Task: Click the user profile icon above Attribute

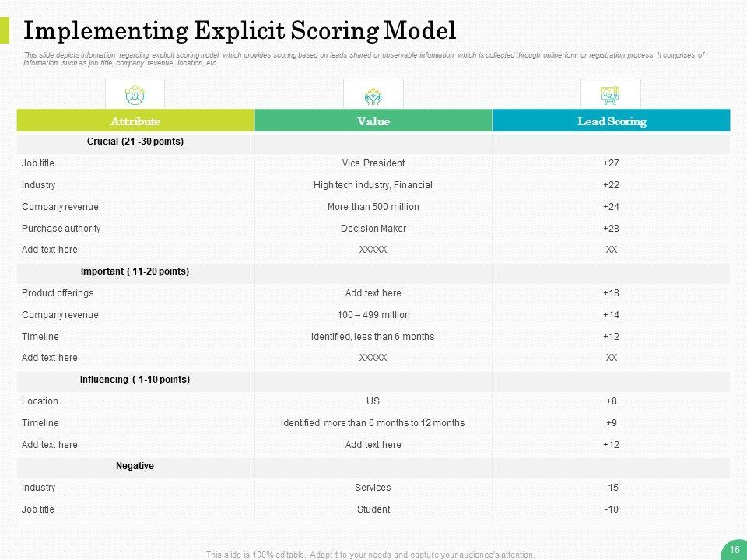Action: 135,95
